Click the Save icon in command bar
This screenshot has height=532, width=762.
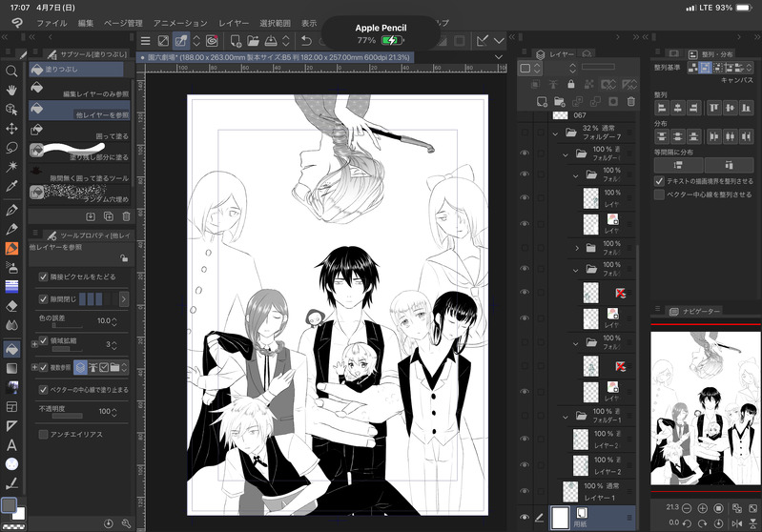[x=271, y=41]
